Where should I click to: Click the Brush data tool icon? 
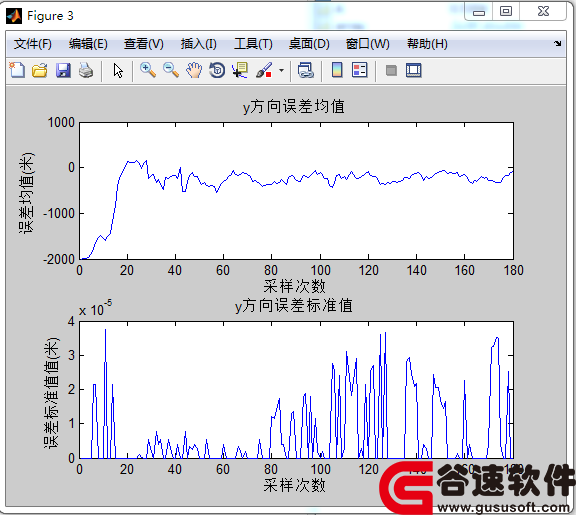pos(264,70)
